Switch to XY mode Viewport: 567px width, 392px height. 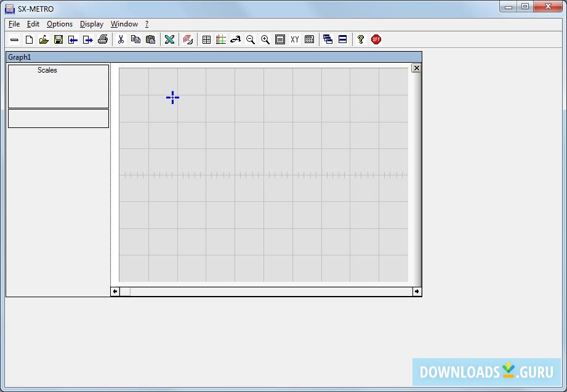(295, 39)
